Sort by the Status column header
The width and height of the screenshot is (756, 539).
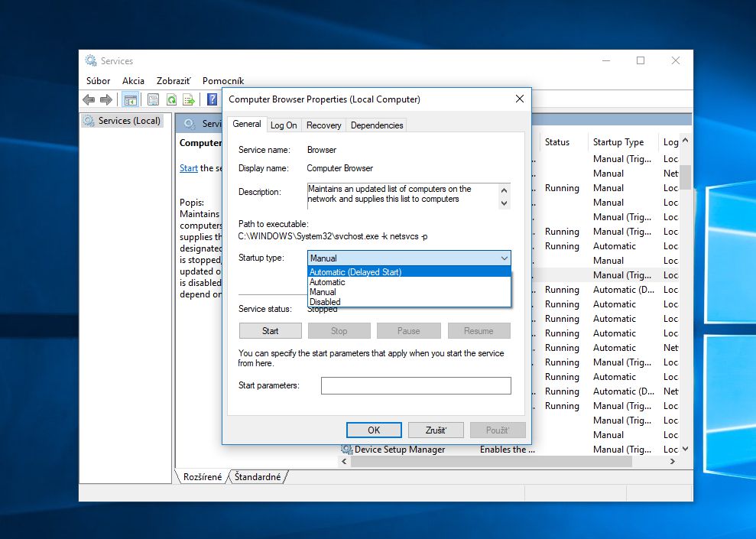557,142
